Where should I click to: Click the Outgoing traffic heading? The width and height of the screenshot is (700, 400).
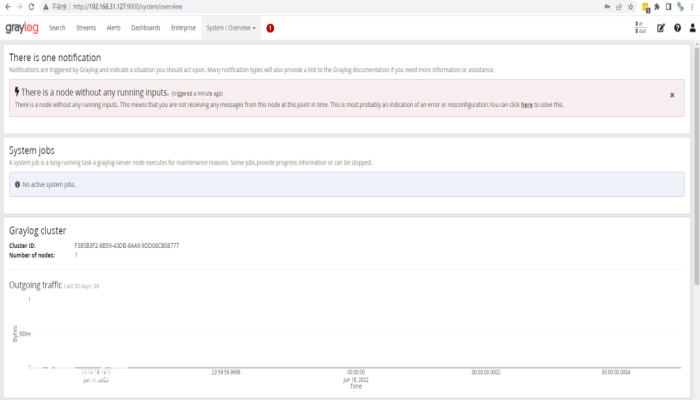(x=35, y=285)
